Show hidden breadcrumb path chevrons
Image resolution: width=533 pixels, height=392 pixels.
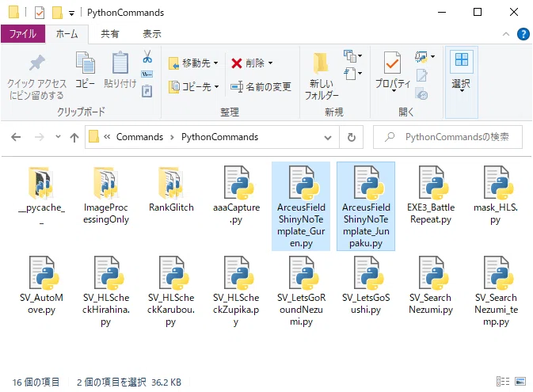point(107,137)
